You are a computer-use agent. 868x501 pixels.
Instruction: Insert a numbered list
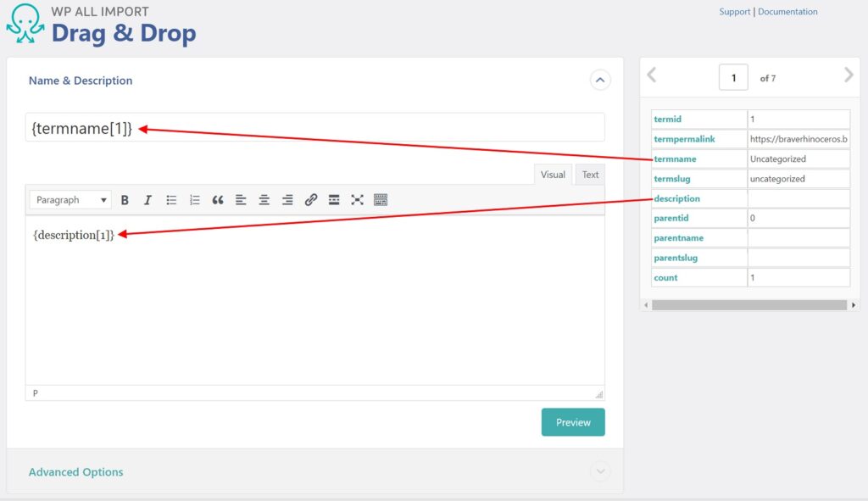point(194,200)
